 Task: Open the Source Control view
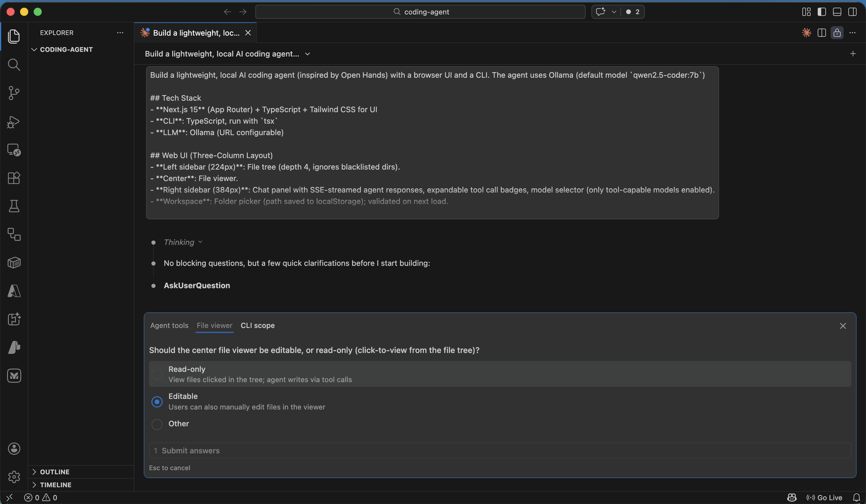click(14, 93)
